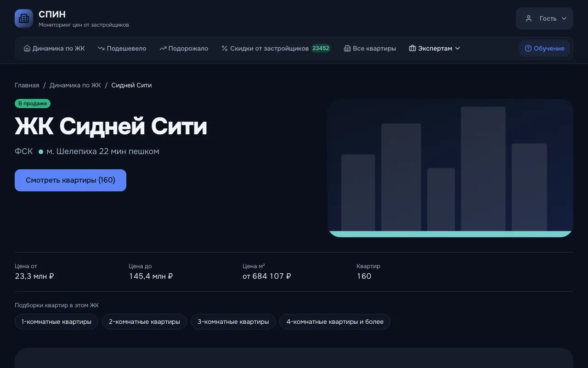Click the Смотреть квартиры (160) button

click(70, 180)
